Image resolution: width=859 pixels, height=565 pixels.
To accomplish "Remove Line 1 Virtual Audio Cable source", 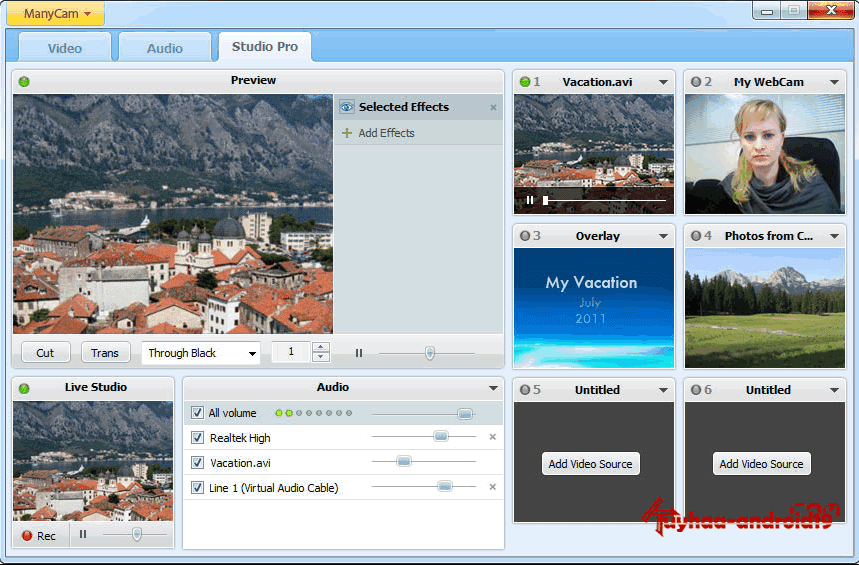I will point(493,487).
